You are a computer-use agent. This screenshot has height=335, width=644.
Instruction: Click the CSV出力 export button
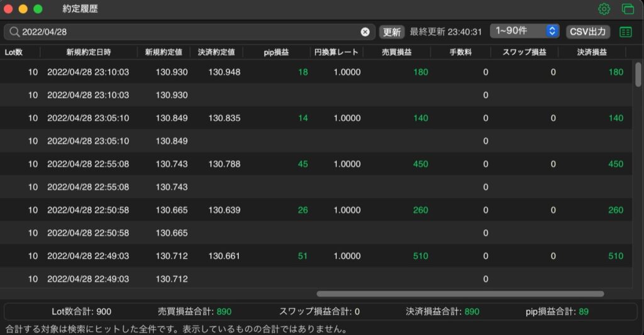(588, 31)
